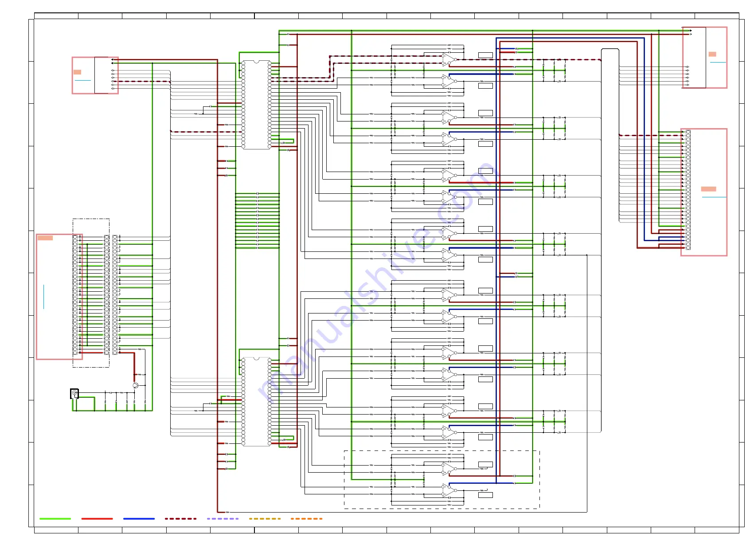Select the dark red dashed legend line
The image size is (754, 560).
(x=180, y=518)
